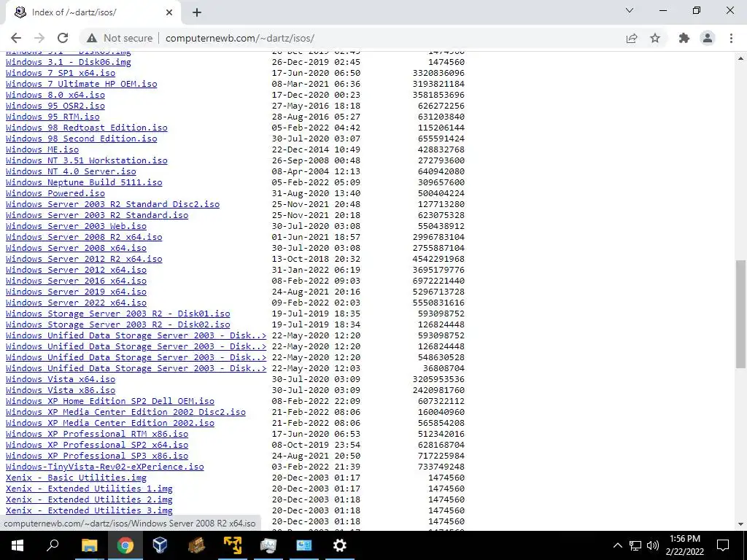The image size is (747, 560).
Task: Download Windows 8.0 x64.iso
Action: point(55,95)
